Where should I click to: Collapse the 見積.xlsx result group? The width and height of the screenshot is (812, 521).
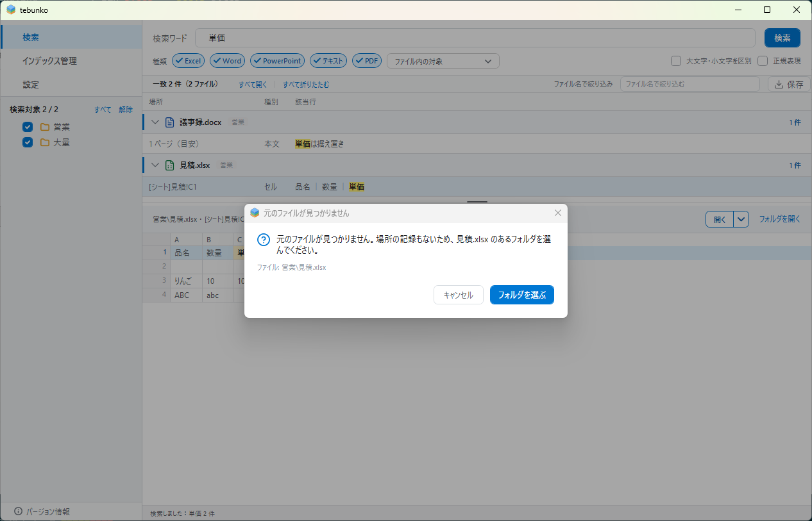click(x=155, y=165)
